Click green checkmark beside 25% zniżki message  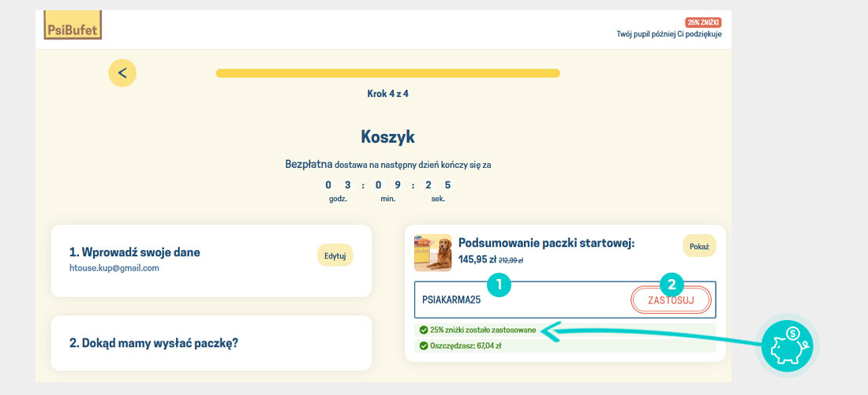424,330
